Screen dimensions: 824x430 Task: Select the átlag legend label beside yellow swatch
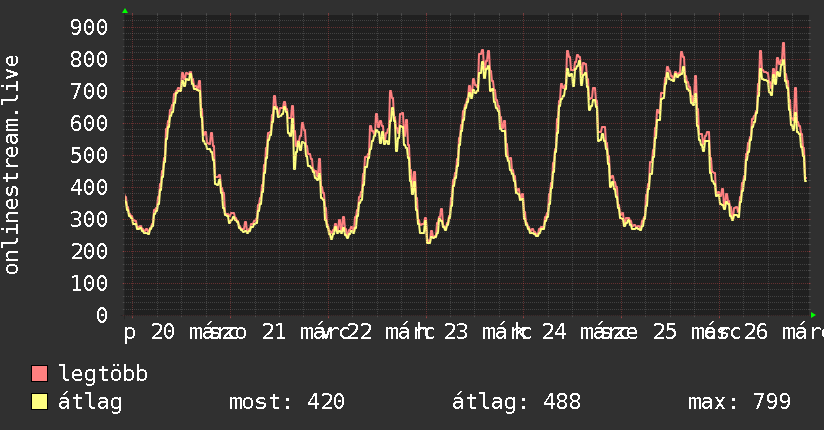coord(90,402)
